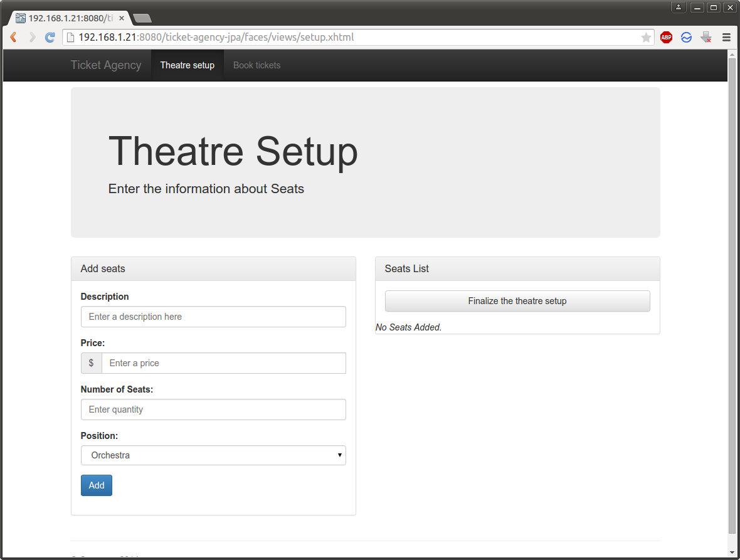
Task: Click the Description field label
Action: [x=105, y=297]
